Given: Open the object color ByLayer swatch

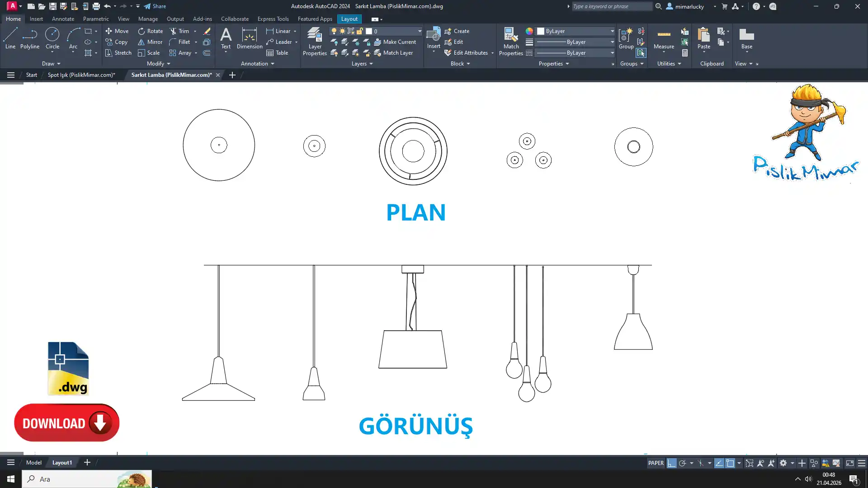Looking at the screenshot, I should (x=541, y=31).
